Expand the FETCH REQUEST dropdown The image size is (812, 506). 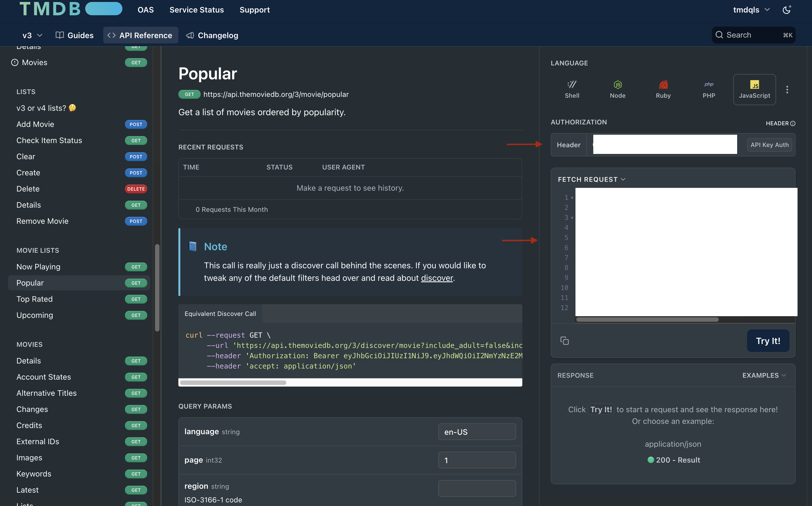click(x=591, y=179)
